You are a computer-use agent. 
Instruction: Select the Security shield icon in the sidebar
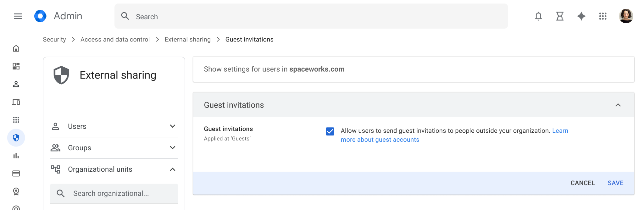(16, 137)
